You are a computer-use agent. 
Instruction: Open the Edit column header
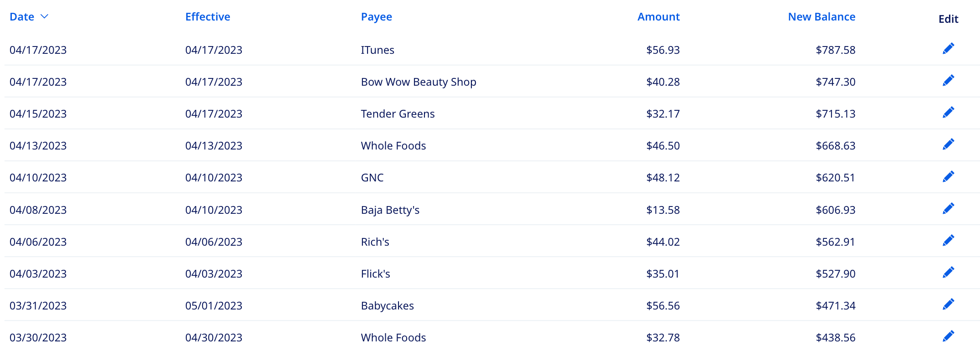(x=948, y=19)
